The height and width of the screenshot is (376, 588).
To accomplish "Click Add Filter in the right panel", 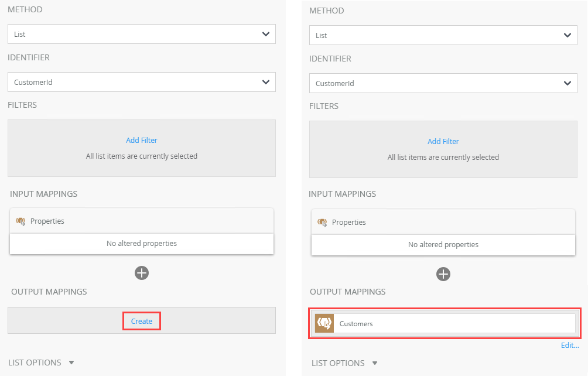I will [443, 141].
